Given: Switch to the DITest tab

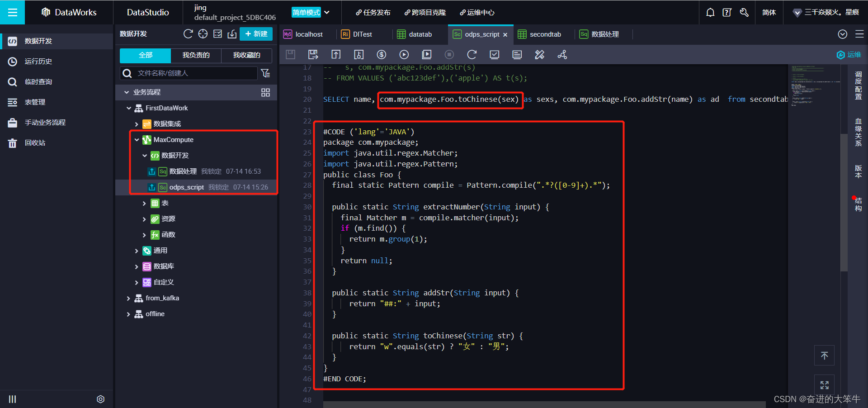Looking at the screenshot, I should tap(357, 34).
